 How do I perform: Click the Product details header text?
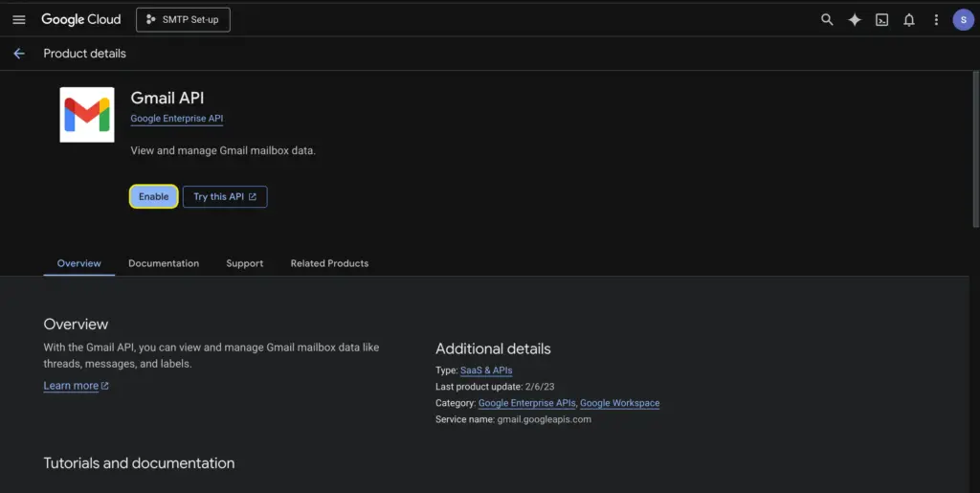pyautogui.click(x=84, y=54)
